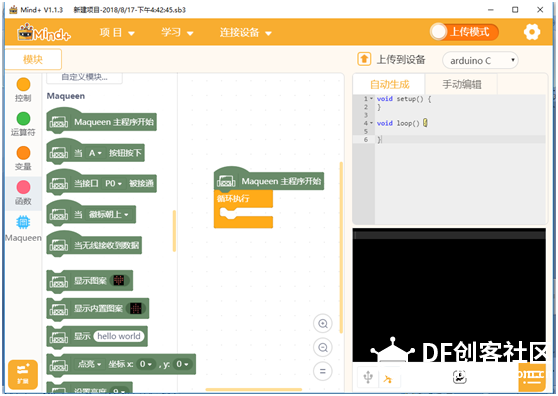Click the 自定义模块 button

(x=84, y=77)
